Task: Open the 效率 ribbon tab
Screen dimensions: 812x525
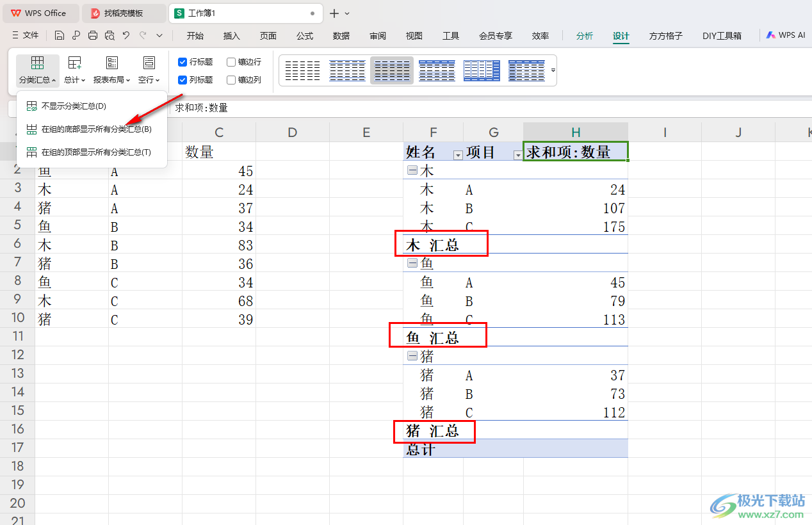Action: tap(540, 36)
